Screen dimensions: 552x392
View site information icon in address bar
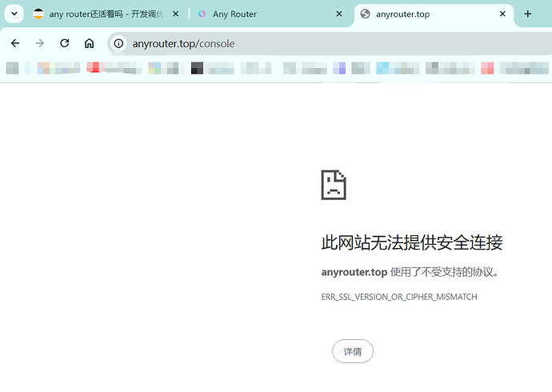[x=118, y=43]
